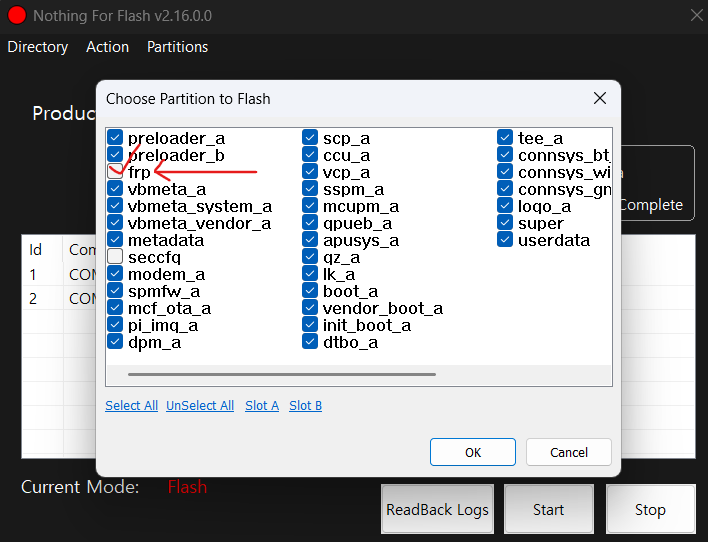
Task: Check the seccfg partition checkbox
Action: [115, 257]
